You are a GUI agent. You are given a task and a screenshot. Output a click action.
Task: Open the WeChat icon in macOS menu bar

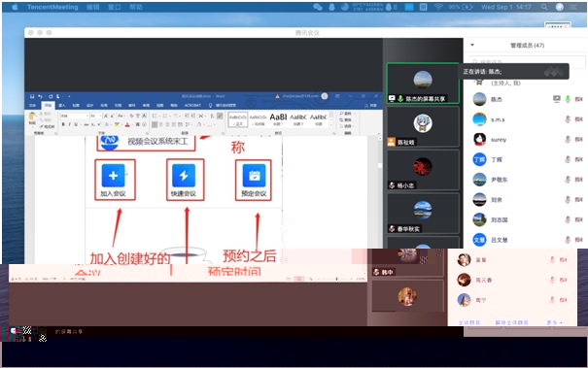click(318, 7)
